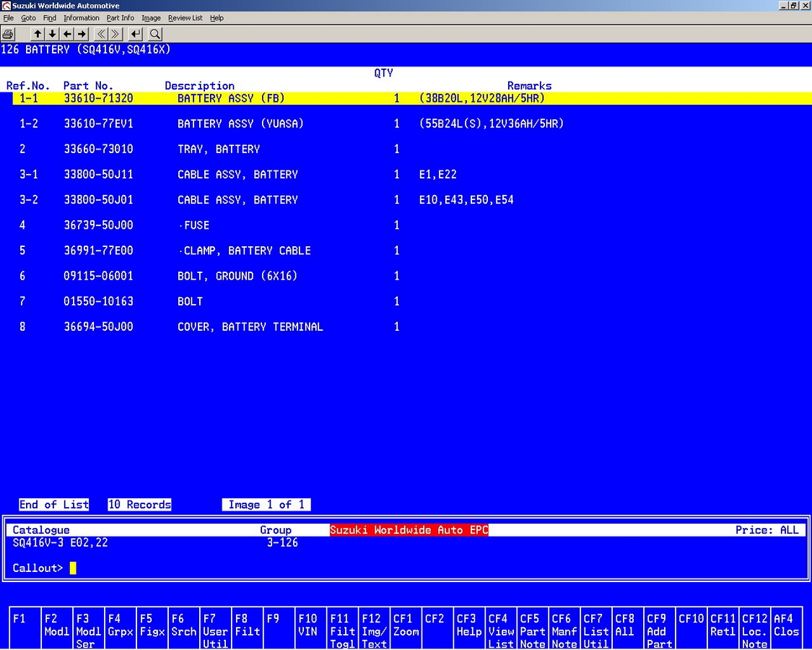
Task: Open the Information menu
Action: tap(82, 17)
